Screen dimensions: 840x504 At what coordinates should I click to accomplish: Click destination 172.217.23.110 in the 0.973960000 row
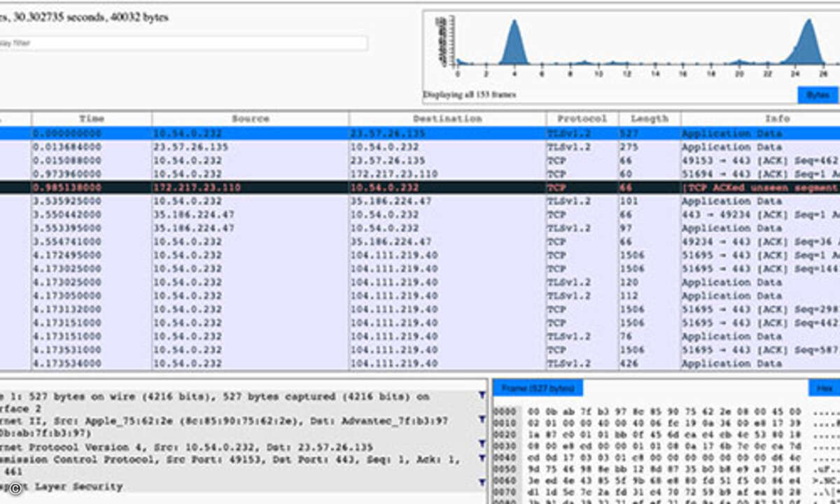(x=394, y=174)
